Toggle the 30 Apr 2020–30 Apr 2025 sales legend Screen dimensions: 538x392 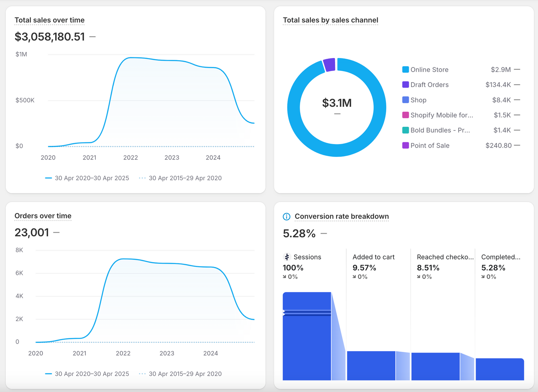point(87,178)
